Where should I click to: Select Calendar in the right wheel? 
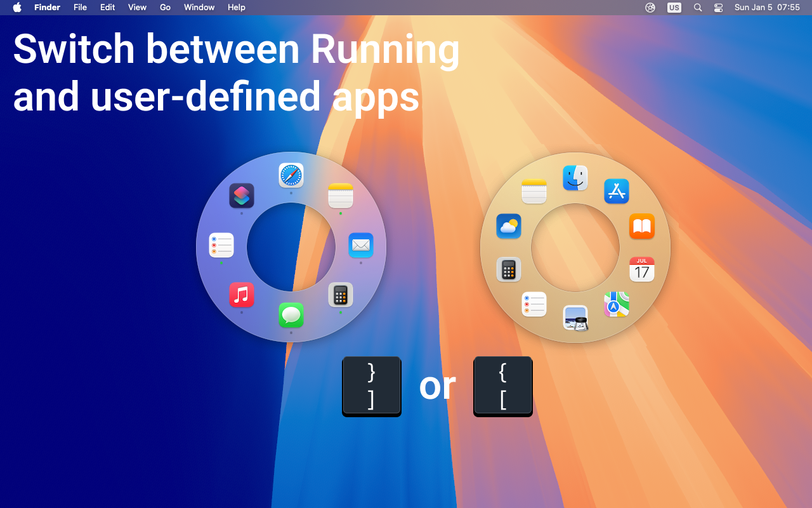pos(642,269)
